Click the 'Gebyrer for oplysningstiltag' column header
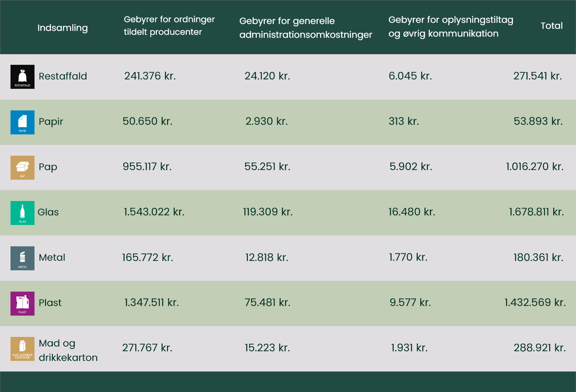This screenshot has height=392, width=576. point(451,27)
